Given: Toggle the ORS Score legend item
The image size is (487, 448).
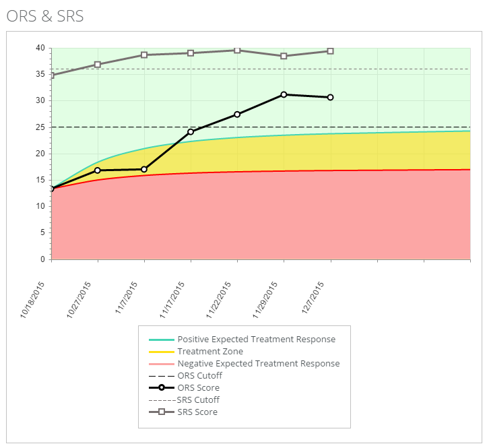Looking at the screenshot, I should [198, 388].
